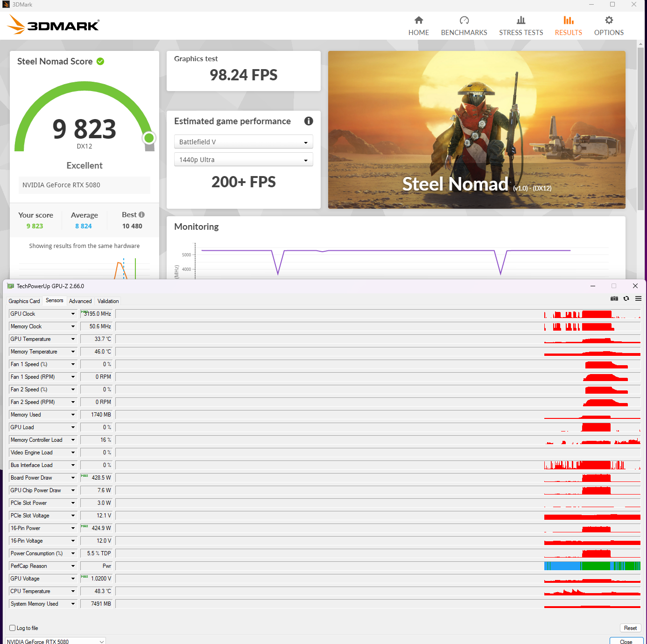This screenshot has width=647, height=644.
Task: Expand the GPU Temperature sensor dropdown
Action: pos(73,339)
